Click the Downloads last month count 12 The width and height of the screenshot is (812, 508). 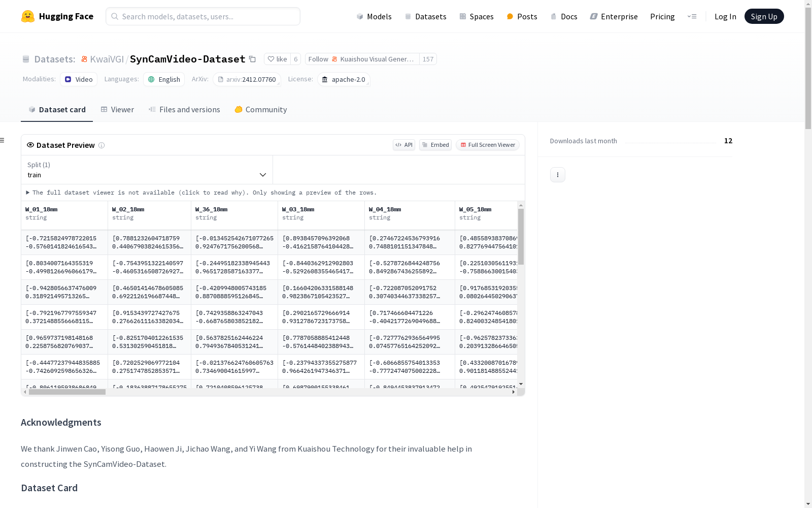[728, 141]
